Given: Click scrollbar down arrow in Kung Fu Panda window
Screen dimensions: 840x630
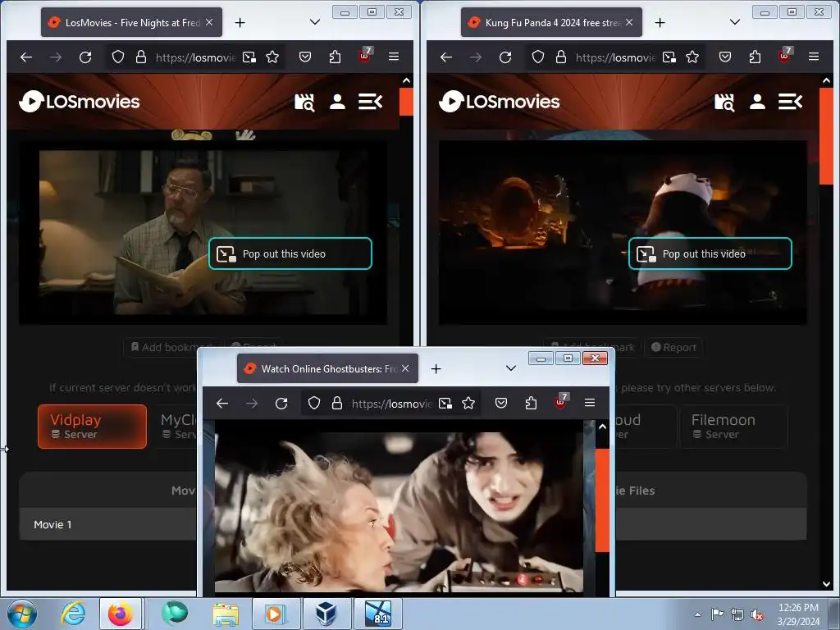Looking at the screenshot, I should coord(826,584).
